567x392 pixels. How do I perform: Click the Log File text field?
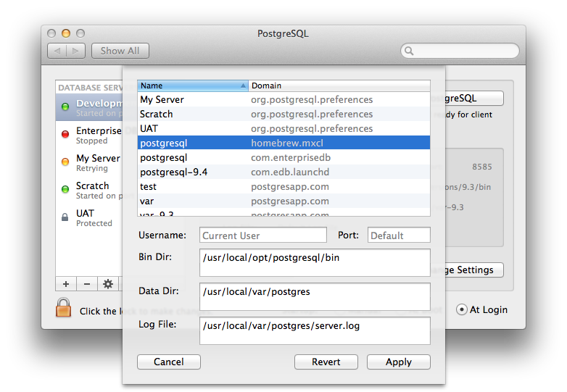[315, 330]
